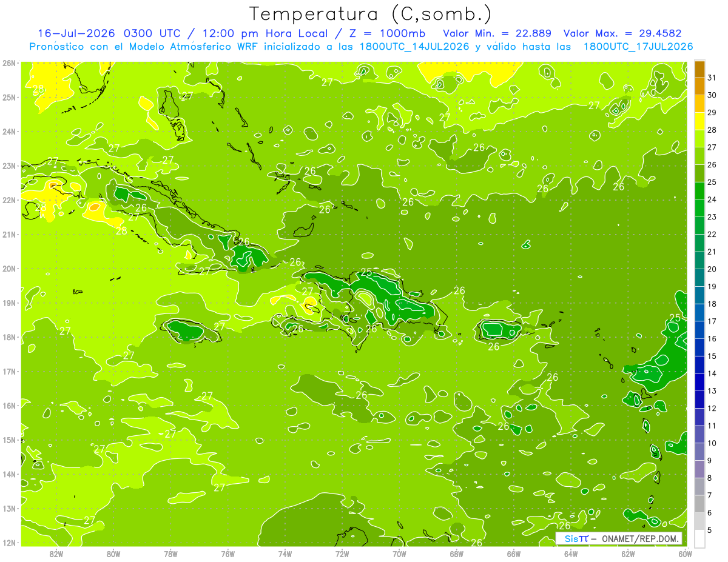Image resolution: width=728 pixels, height=562 pixels.
Task: Click the title 'Temperatura (C,somb.)'
Action: 371,14
